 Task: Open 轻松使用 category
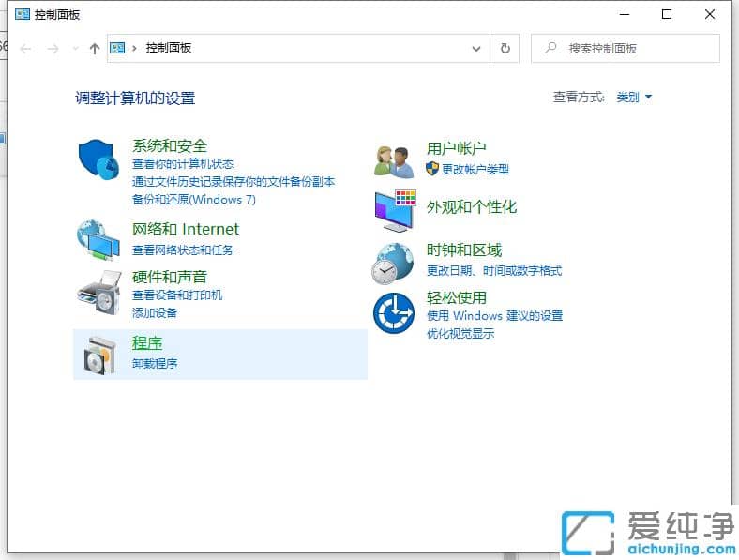pyautogui.click(x=456, y=298)
